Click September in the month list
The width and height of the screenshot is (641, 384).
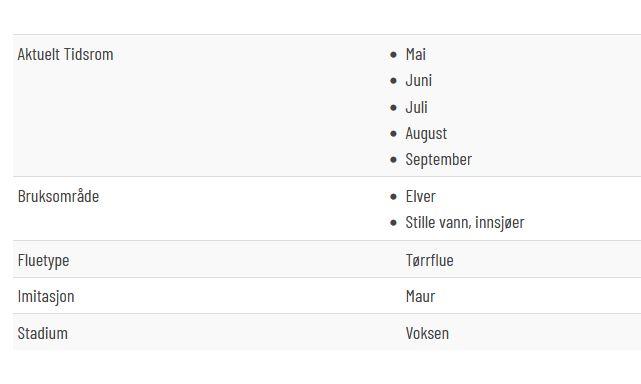[x=439, y=159]
